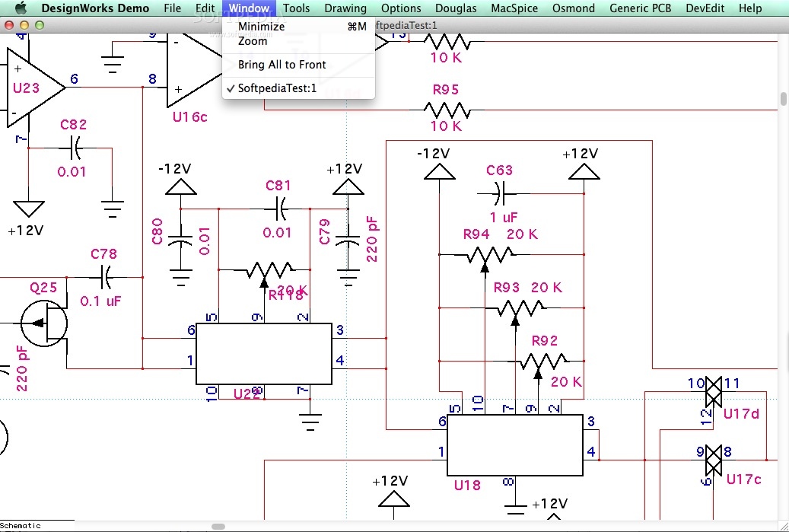
Task: Click the C63 label
Action: pyautogui.click(x=499, y=170)
